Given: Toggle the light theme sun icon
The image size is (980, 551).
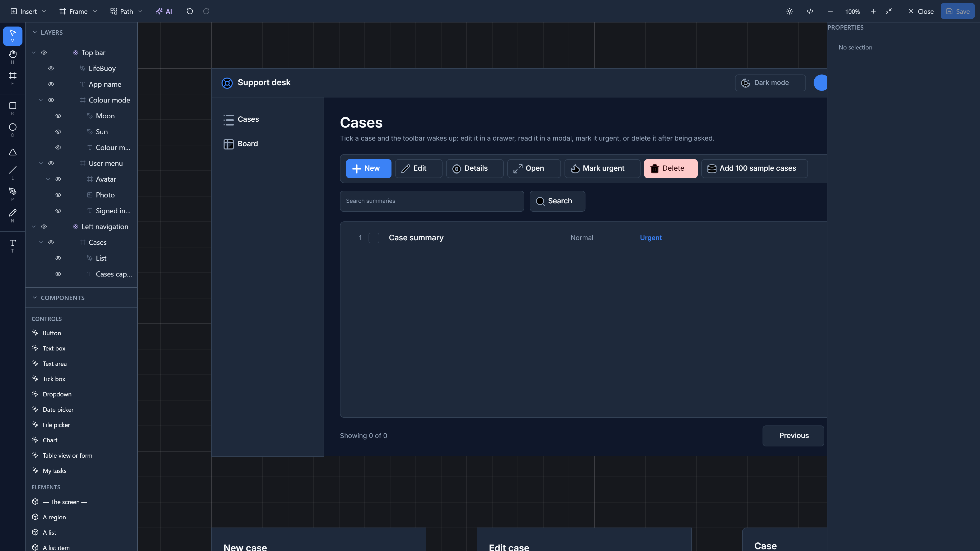Looking at the screenshot, I should pyautogui.click(x=789, y=11).
